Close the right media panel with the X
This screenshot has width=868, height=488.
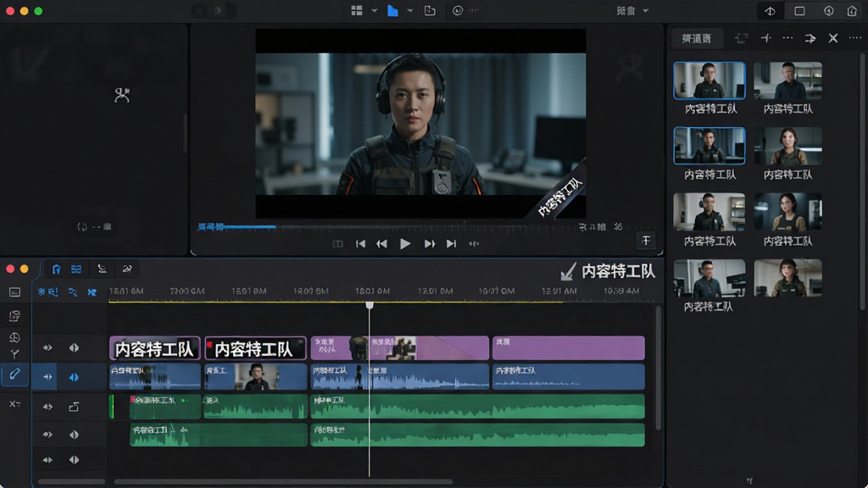[x=833, y=38]
